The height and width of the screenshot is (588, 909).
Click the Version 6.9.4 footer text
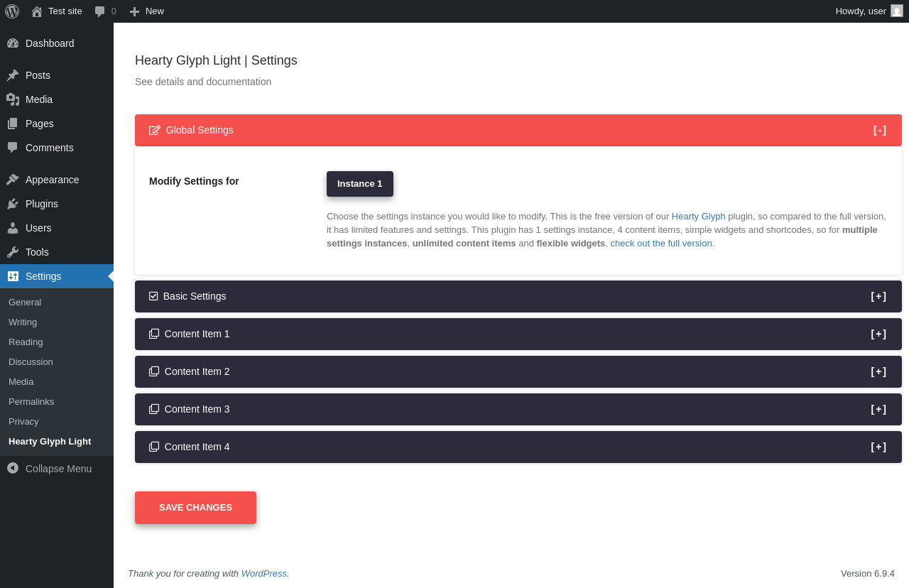[x=868, y=573]
